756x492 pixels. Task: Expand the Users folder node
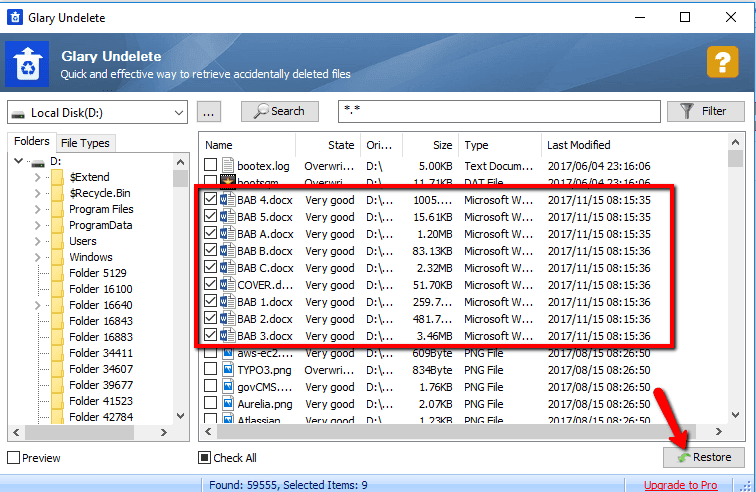pos(38,241)
